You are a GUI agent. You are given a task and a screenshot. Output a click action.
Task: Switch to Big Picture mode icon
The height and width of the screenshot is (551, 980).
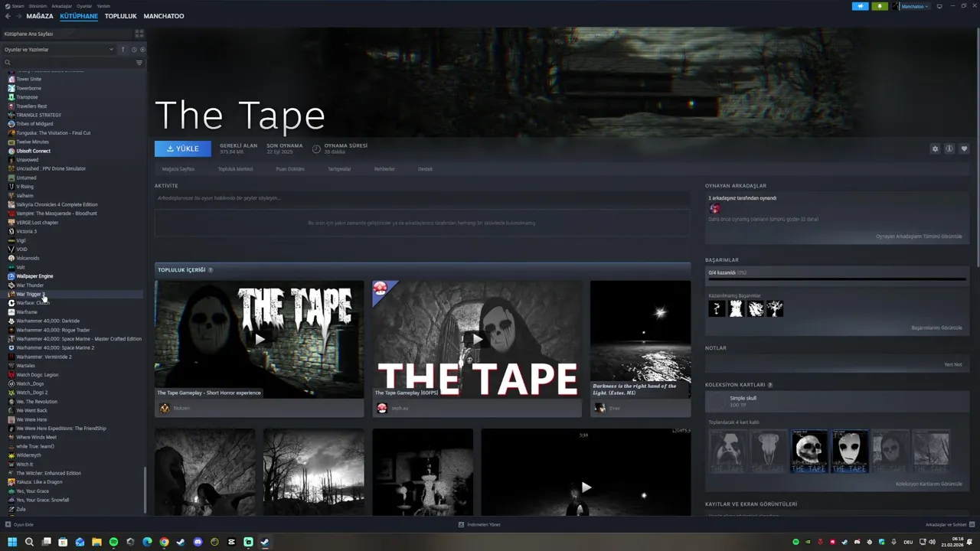pos(939,6)
